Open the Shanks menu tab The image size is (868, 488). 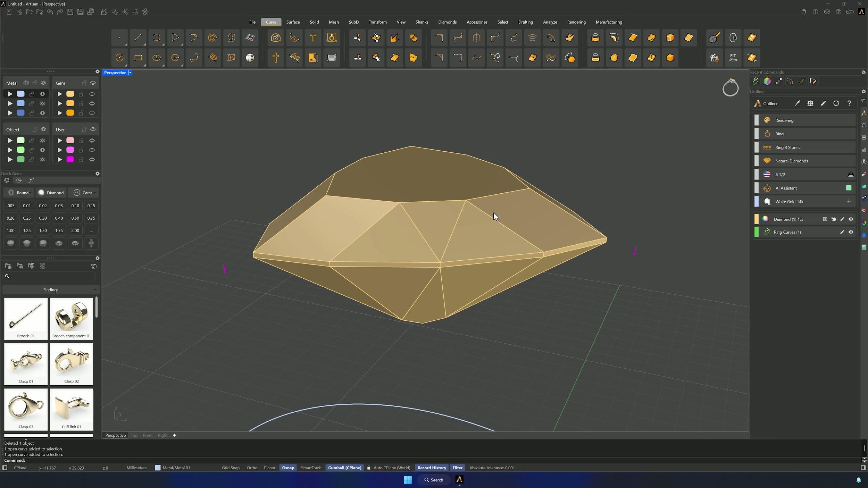[422, 22]
